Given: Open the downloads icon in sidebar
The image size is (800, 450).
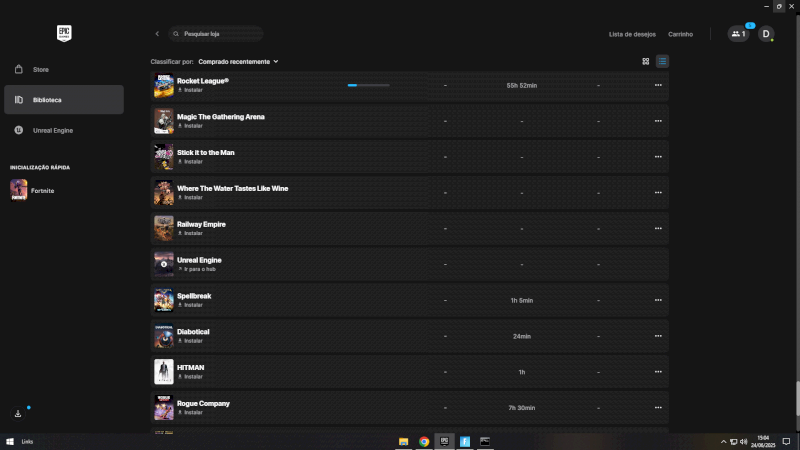Looking at the screenshot, I should 18,414.
